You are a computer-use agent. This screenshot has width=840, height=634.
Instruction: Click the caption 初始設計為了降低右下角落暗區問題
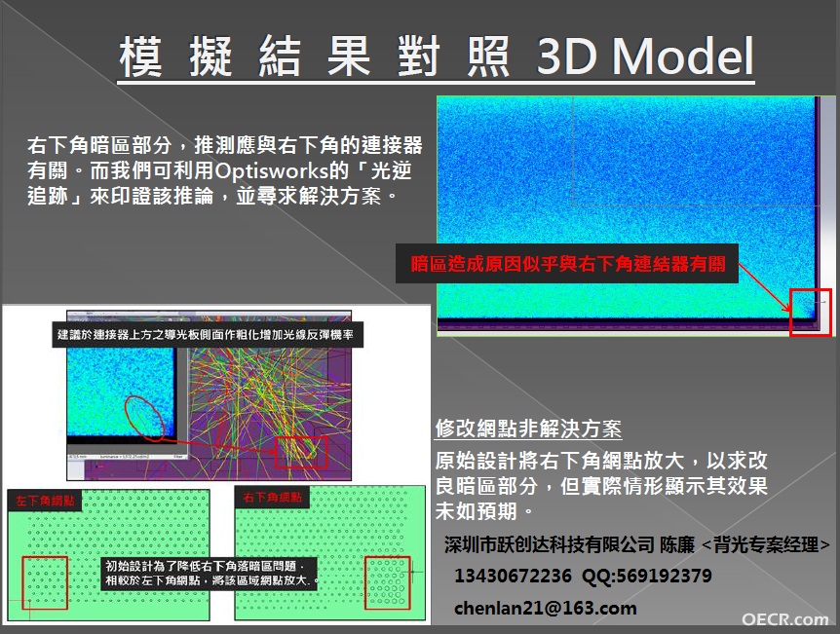(x=210, y=574)
